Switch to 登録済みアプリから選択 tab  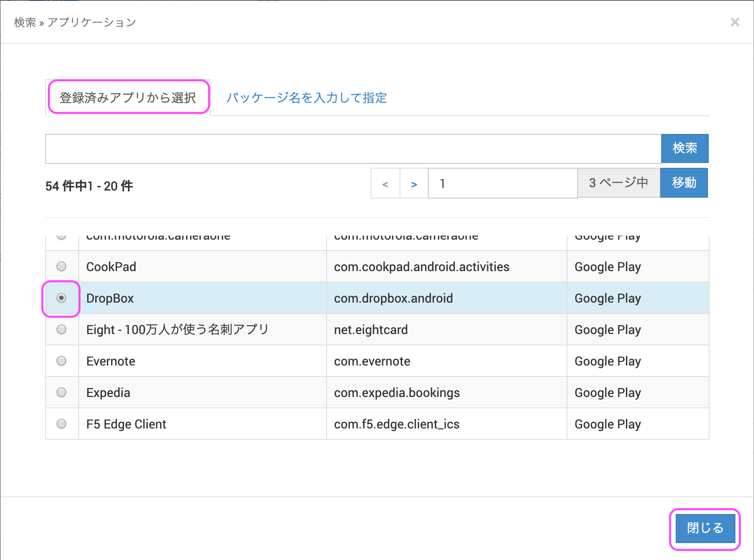(128, 98)
